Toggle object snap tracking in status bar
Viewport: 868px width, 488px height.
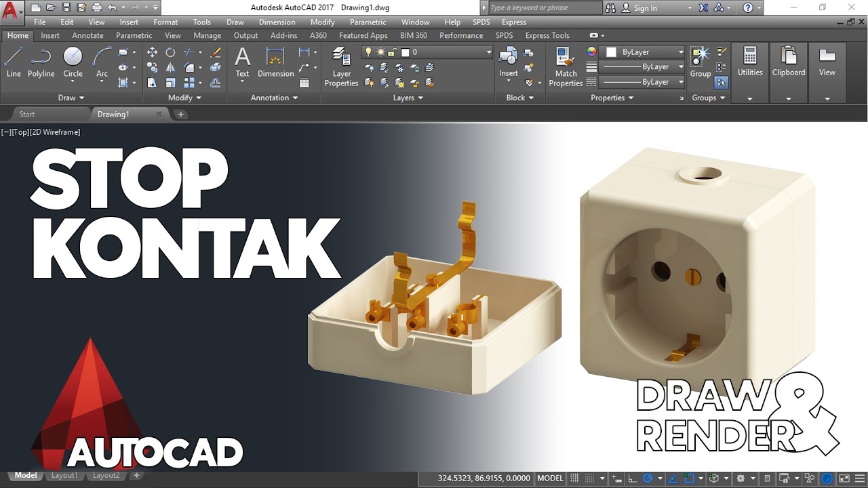[673, 478]
